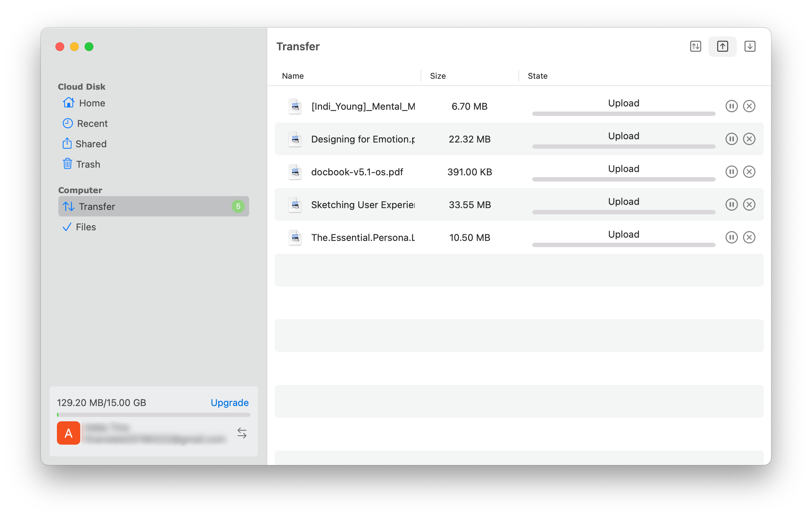Open the Recent section
This screenshot has width=812, height=519.
coord(153,124)
